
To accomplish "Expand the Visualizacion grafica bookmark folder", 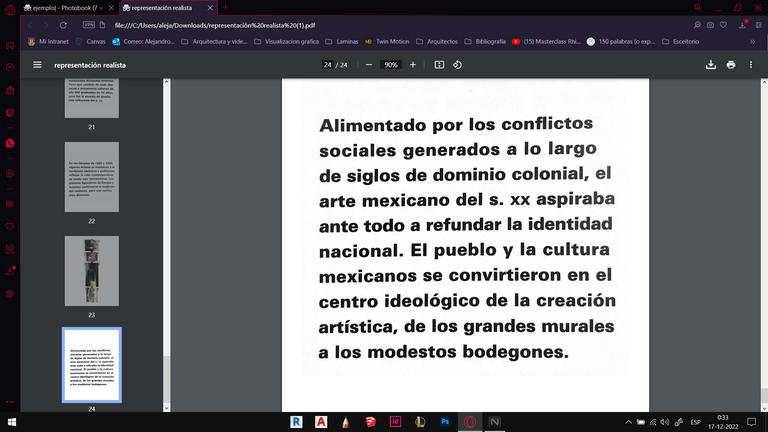I will point(286,42).
